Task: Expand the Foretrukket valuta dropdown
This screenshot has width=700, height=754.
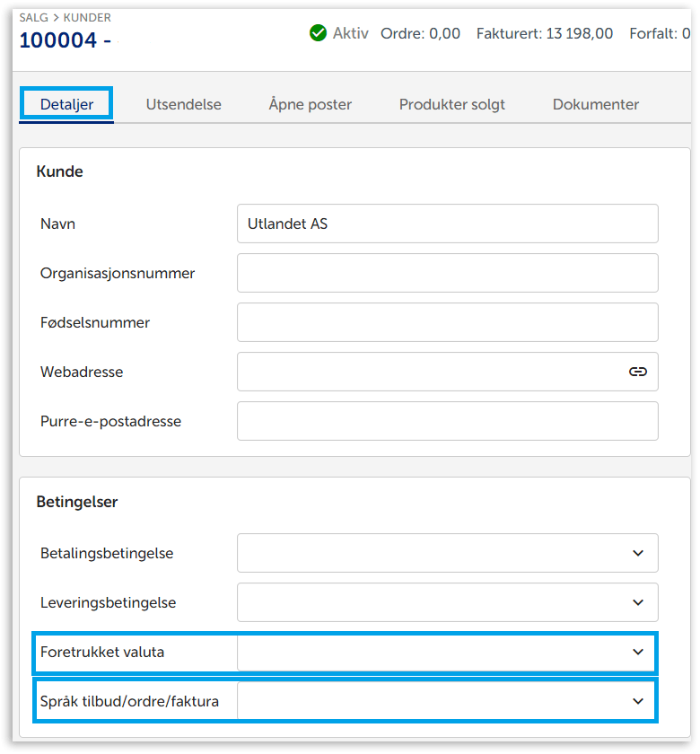Action: pos(447,653)
